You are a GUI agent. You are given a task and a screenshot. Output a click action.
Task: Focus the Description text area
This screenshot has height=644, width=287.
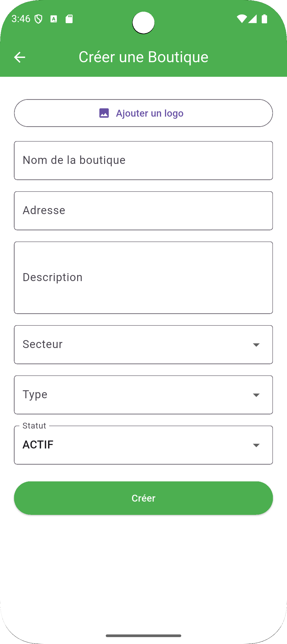coord(143,278)
